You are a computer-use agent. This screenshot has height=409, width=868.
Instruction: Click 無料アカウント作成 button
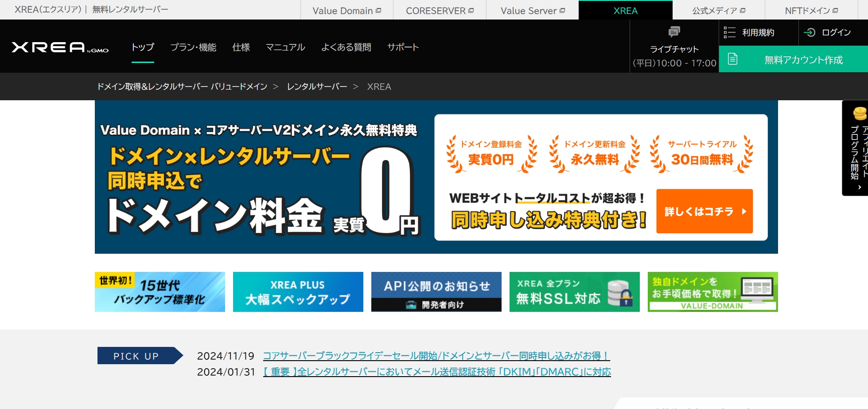(x=793, y=59)
